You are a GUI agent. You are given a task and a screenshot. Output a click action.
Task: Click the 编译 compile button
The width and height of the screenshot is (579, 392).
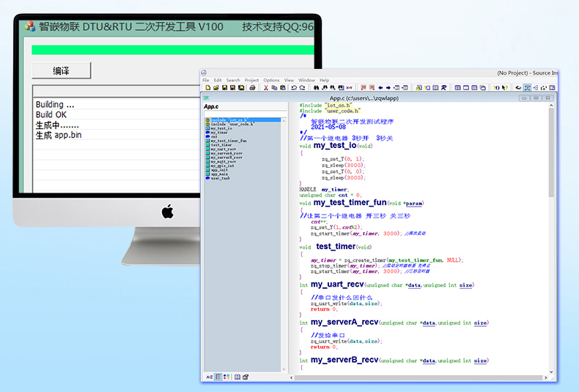click(62, 71)
